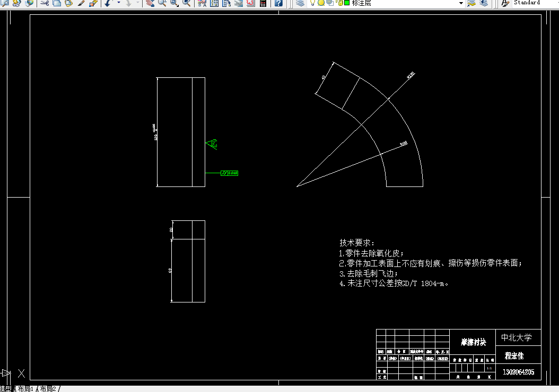The width and height of the screenshot is (559, 392).
Task: Open the Standard text style dropdown
Action: point(536,3)
